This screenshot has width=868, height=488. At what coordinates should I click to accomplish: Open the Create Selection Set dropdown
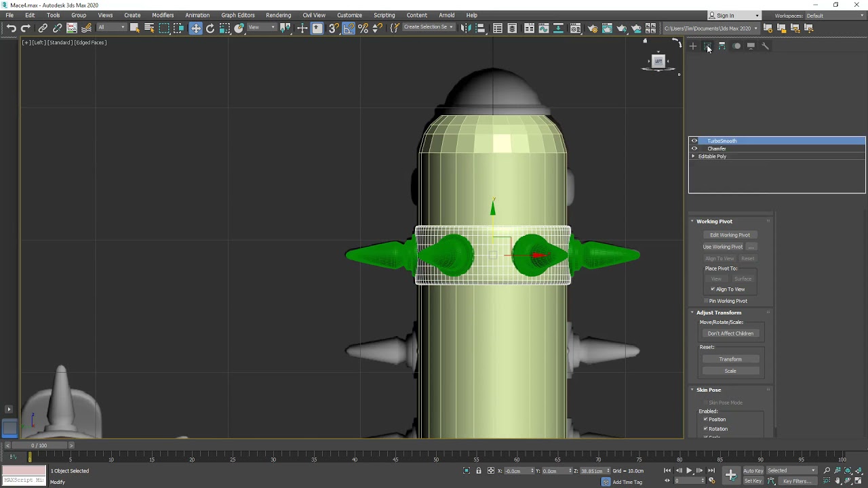tap(428, 28)
